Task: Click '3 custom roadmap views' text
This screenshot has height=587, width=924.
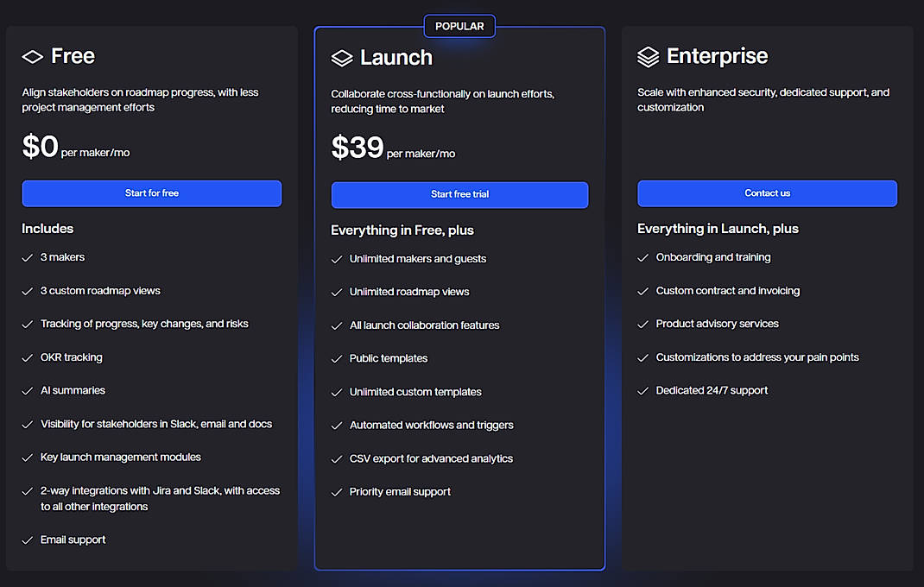Action: point(100,291)
